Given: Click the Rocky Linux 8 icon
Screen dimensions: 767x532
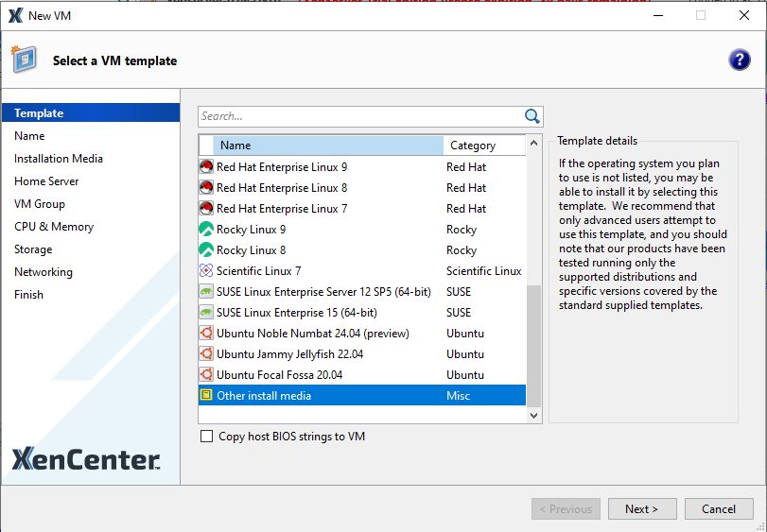Looking at the screenshot, I should pos(206,250).
